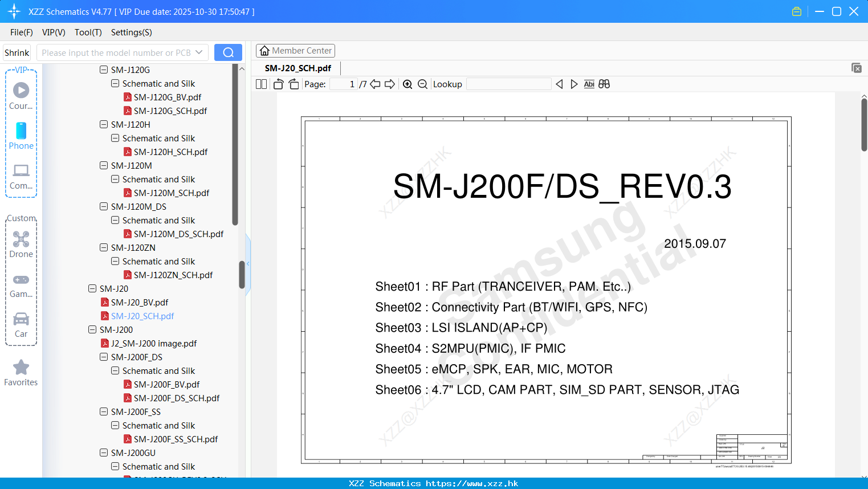Click the tree panel vertical scrollbar thumb
This screenshot has height=489, width=868.
242,275
